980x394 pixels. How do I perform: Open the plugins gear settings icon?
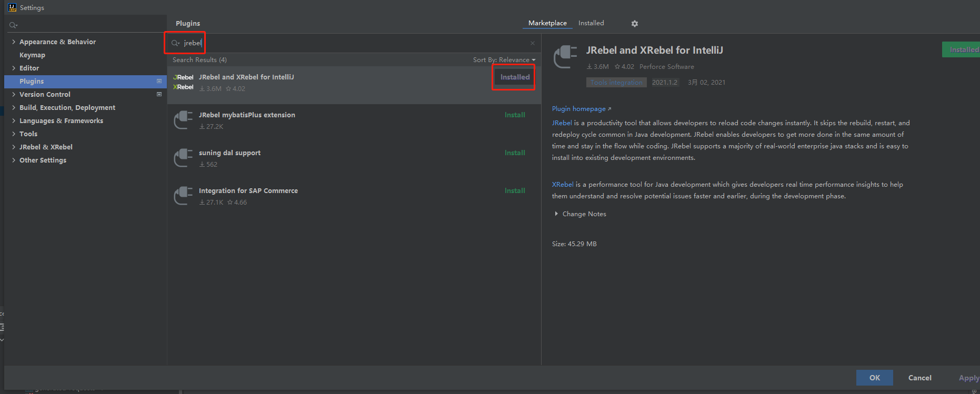click(x=634, y=24)
